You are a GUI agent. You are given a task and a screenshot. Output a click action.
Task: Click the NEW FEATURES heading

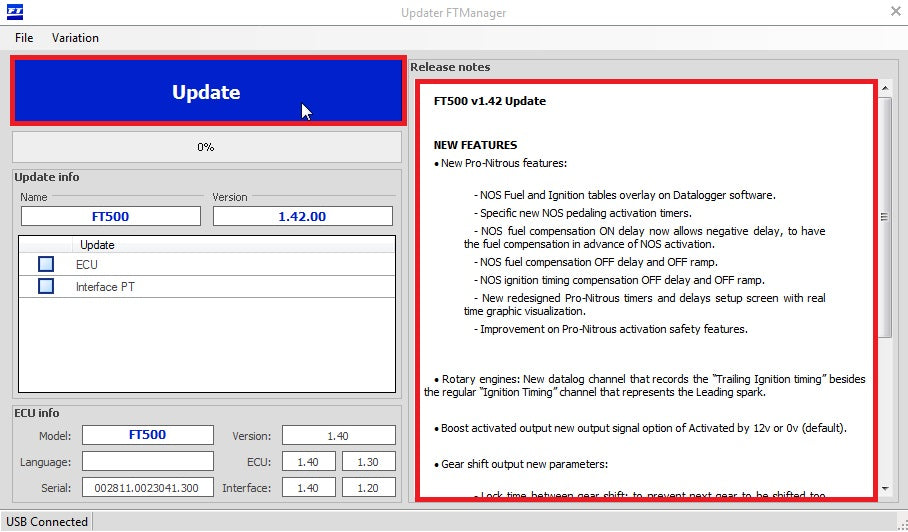[475, 145]
